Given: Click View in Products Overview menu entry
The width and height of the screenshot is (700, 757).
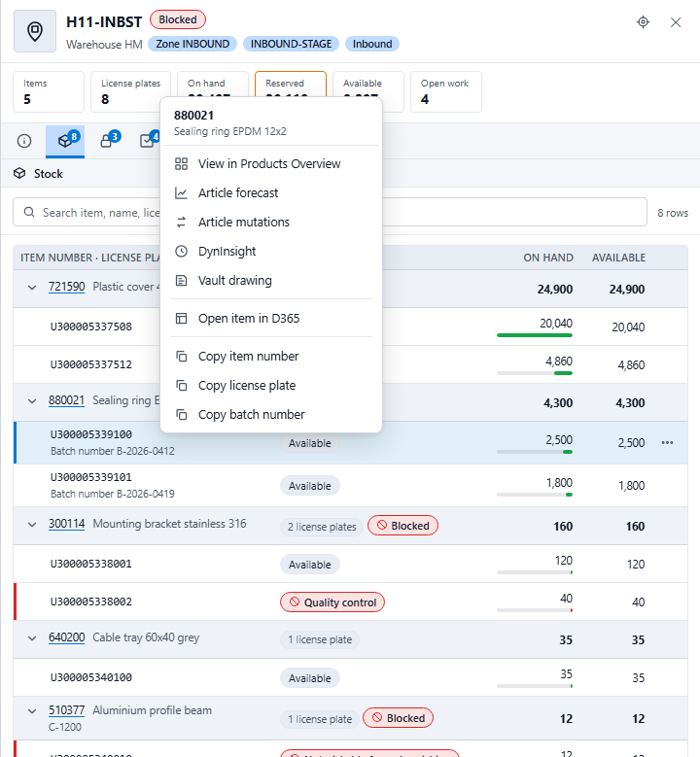Looking at the screenshot, I should [271, 163].
